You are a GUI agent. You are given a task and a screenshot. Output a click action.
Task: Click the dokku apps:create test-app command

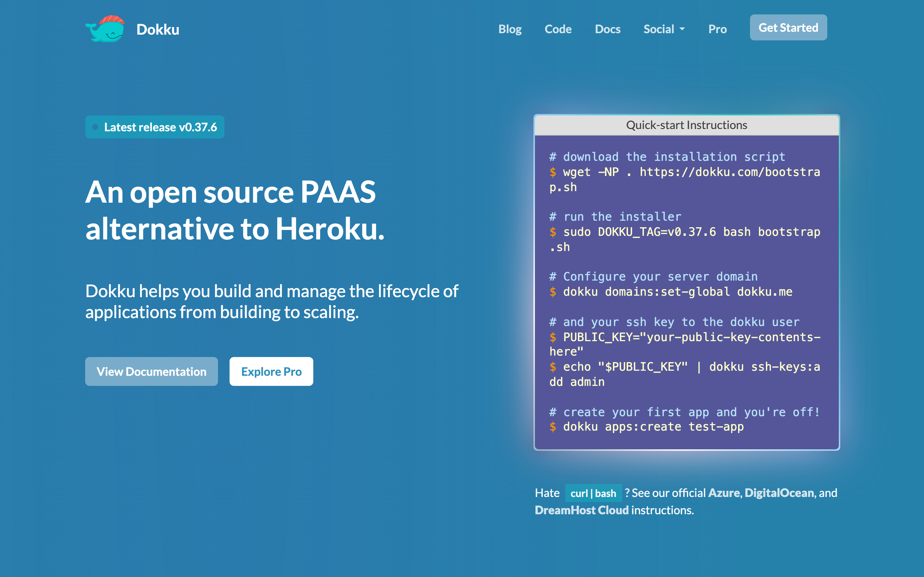(653, 427)
